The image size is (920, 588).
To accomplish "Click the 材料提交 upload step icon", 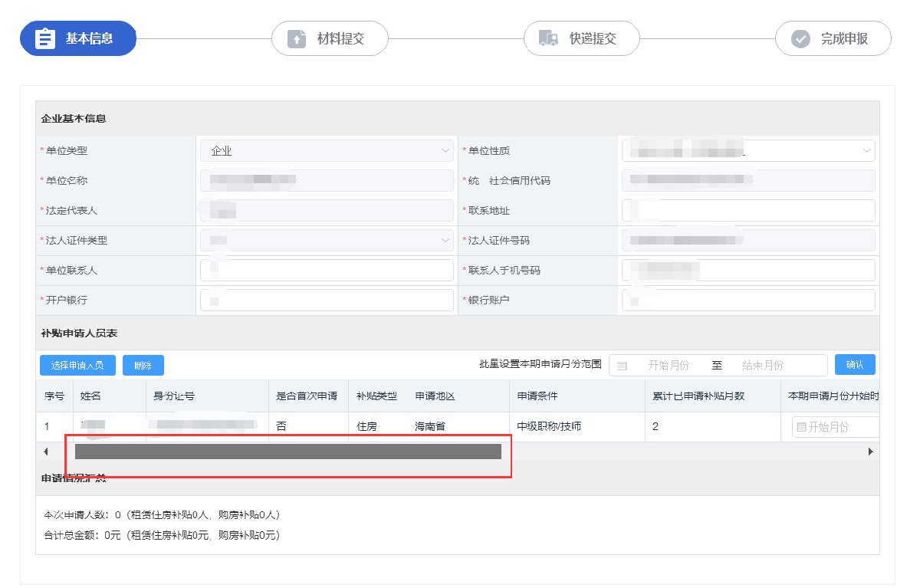I will [x=296, y=39].
